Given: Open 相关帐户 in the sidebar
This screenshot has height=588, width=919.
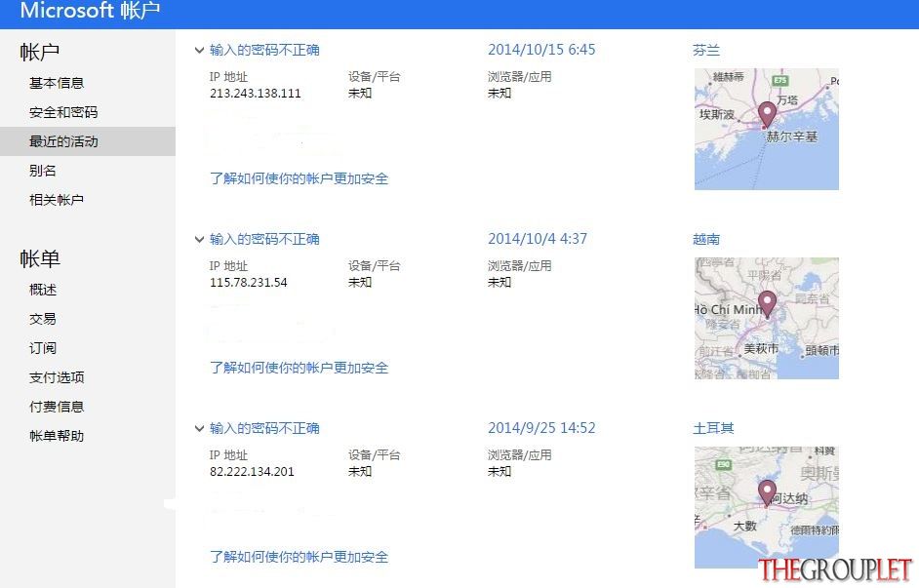Looking at the screenshot, I should coord(57,200).
